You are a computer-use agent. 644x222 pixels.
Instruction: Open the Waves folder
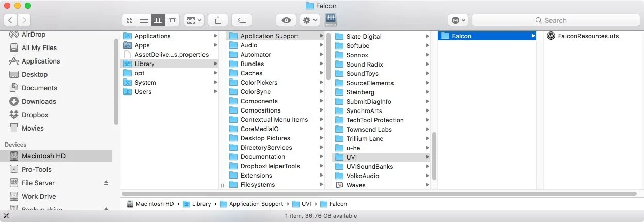(355, 185)
